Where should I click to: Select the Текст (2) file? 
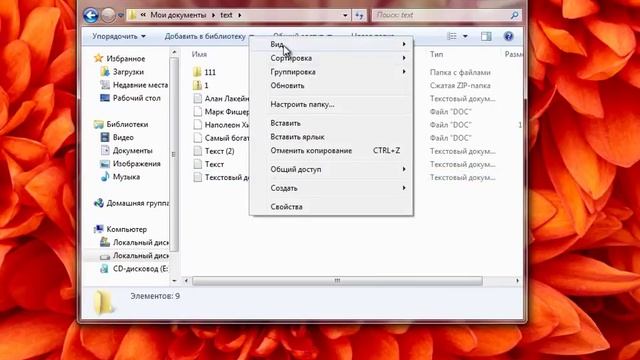pos(219,151)
